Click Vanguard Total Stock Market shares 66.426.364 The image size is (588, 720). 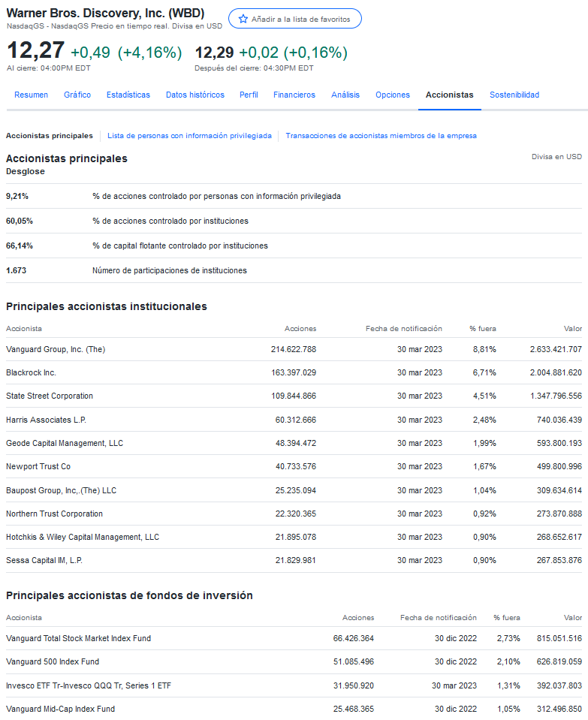pos(354,638)
